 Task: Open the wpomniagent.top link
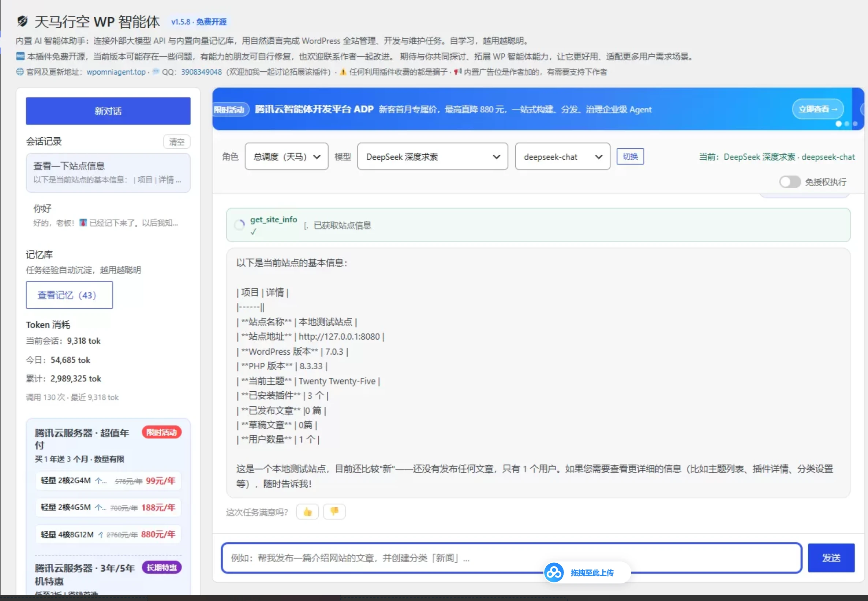pos(116,72)
